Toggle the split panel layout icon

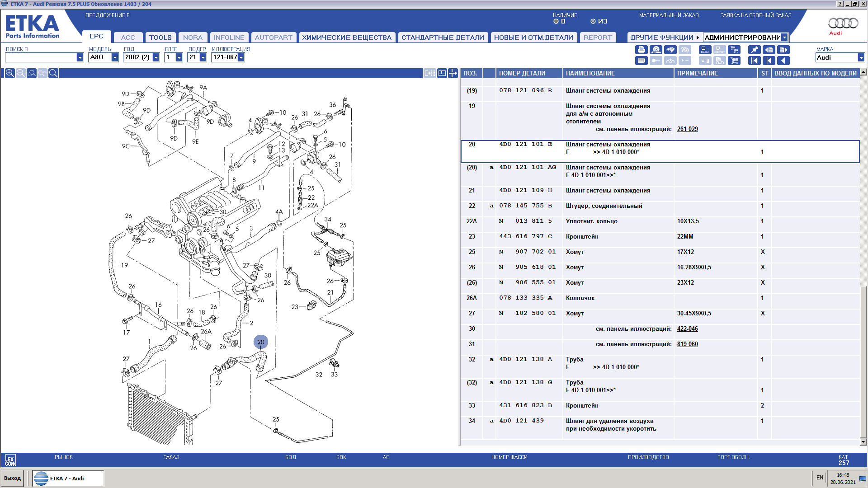[442, 73]
